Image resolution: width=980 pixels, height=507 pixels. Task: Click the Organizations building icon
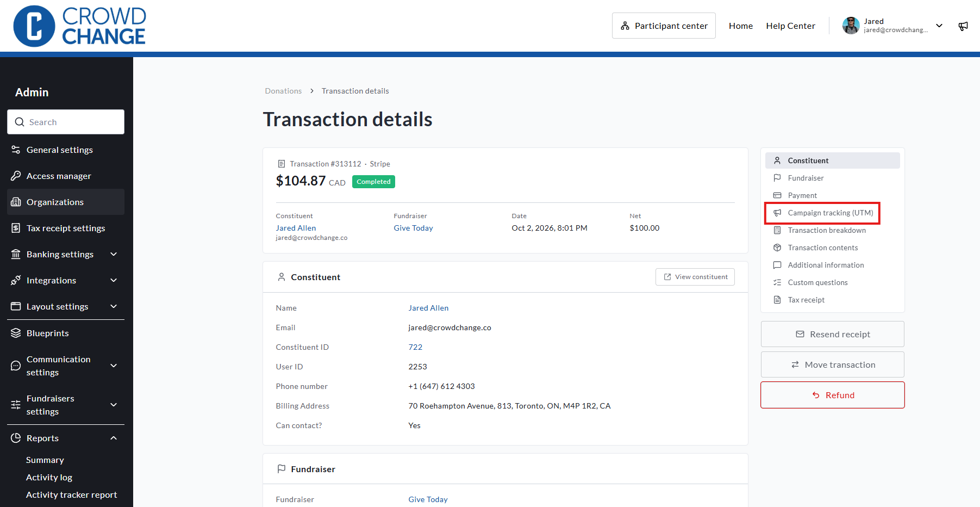[x=16, y=202]
